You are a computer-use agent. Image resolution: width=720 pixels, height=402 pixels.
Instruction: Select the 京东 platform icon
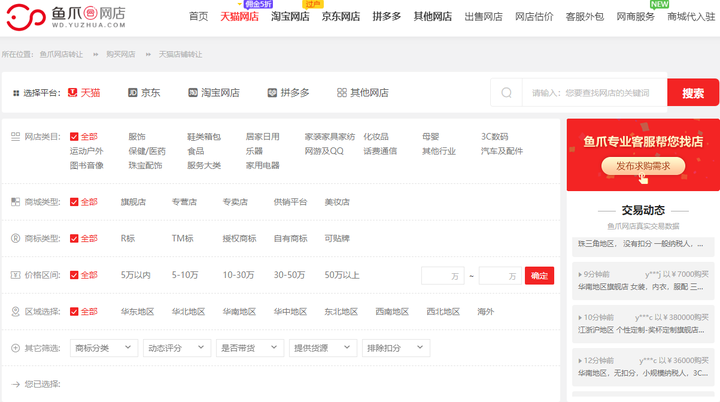(132, 93)
